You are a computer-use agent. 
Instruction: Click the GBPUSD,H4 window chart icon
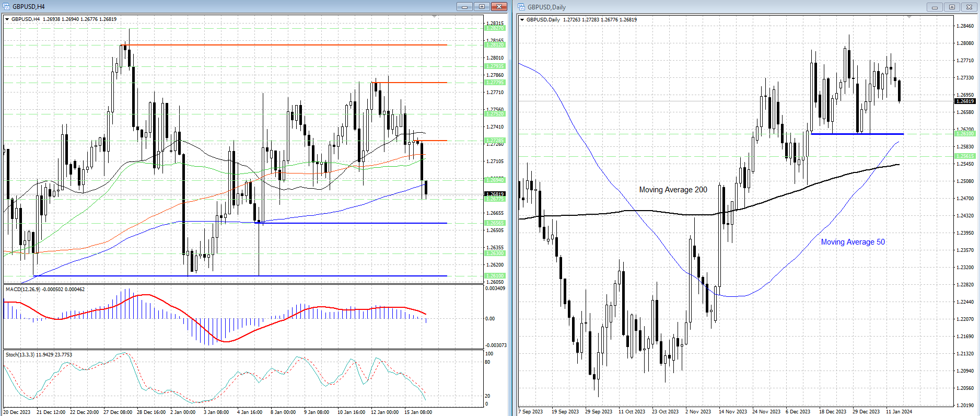[x=7, y=7]
